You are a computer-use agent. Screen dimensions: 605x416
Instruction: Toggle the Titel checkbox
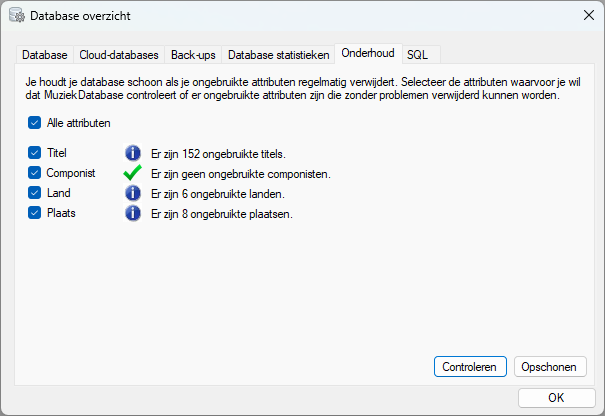tap(34, 152)
